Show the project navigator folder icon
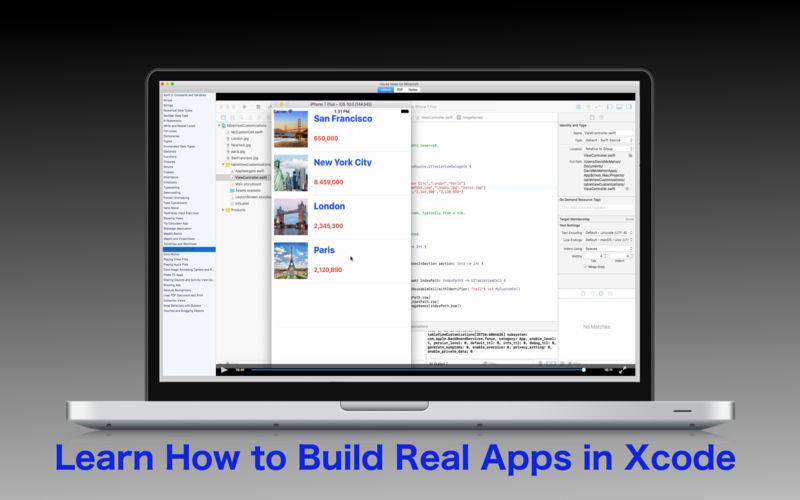This screenshot has height=500, width=800. click(223, 117)
